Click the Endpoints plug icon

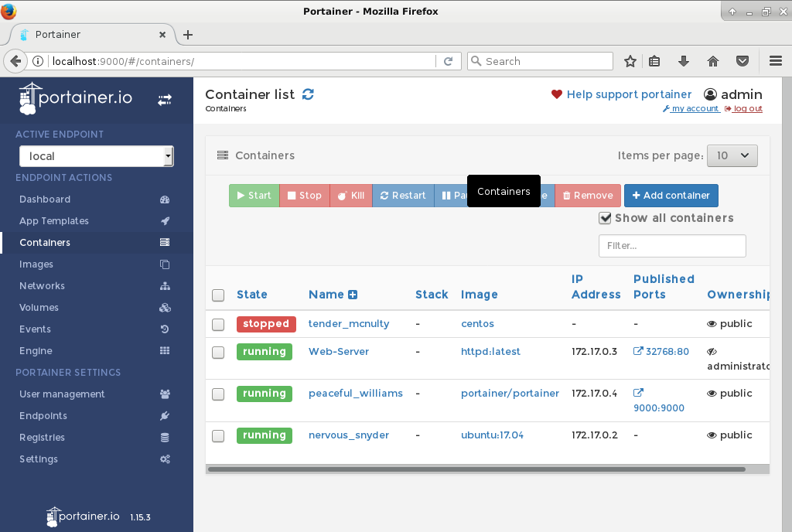pyautogui.click(x=165, y=416)
